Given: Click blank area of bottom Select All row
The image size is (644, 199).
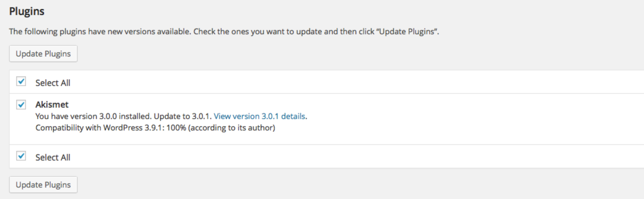Looking at the screenshot, I should 361,157.
